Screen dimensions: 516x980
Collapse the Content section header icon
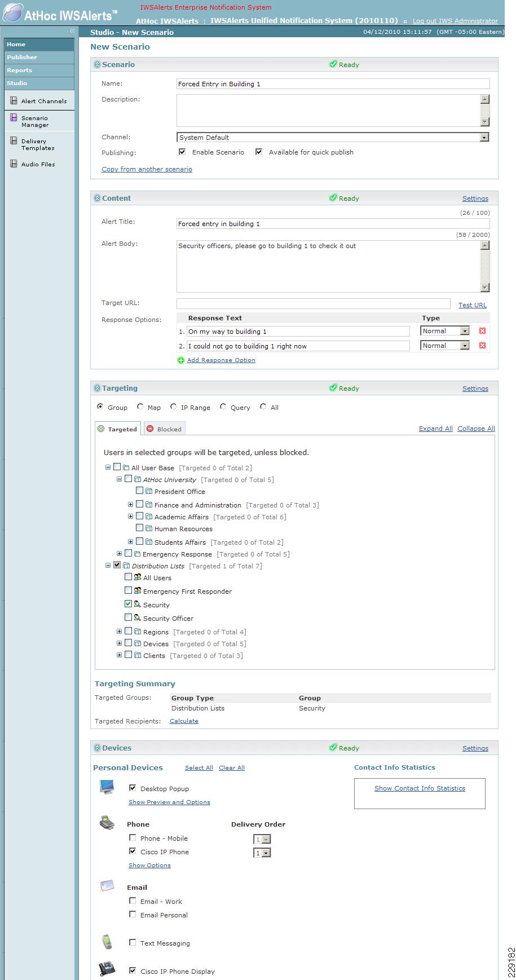[97, 198]
